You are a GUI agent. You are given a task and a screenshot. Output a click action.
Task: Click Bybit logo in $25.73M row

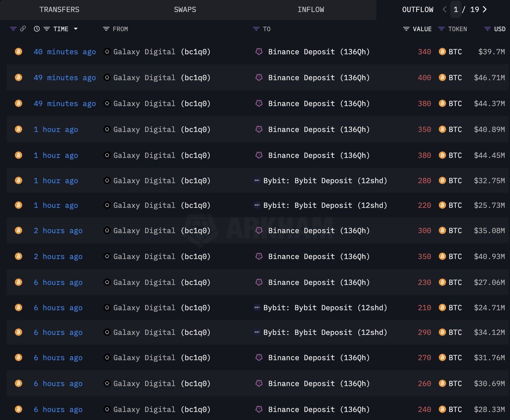[x=257, y=205]
